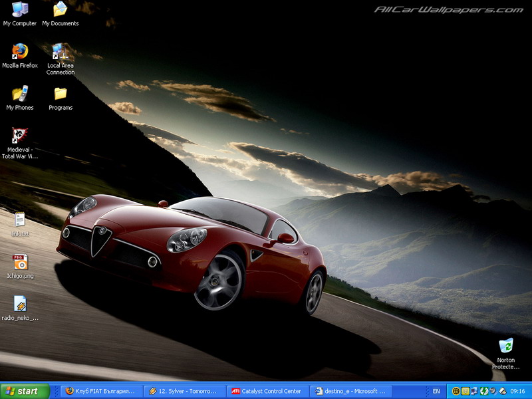
Task: Click the Start button
Action: [x=25, y=391]
